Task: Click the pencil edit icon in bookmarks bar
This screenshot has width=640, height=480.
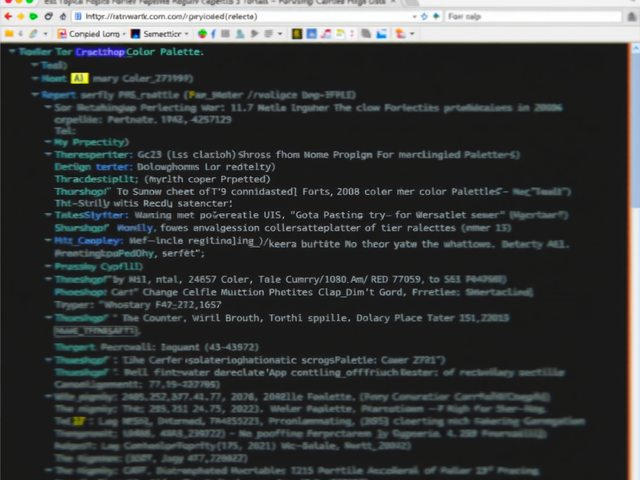Action: (33, 34)
